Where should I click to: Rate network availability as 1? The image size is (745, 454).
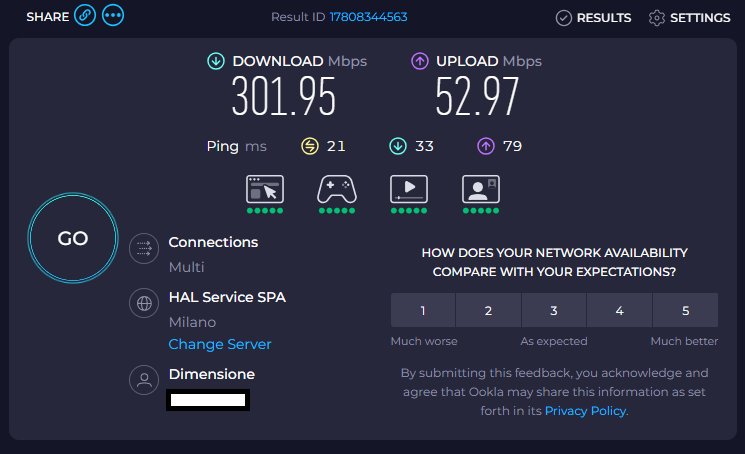pyautogui.click(x=423, y=310)
